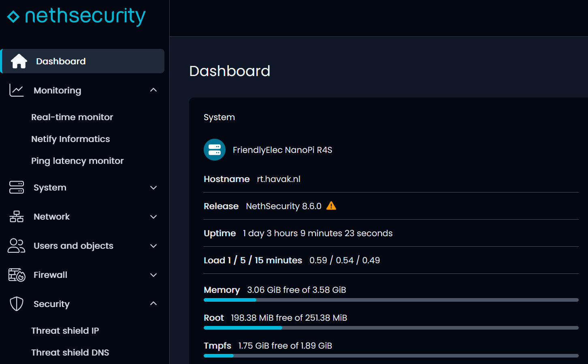Click the System server icon in sidebar
The height and width of the screenshot is (364, 588).
point(17,187)
